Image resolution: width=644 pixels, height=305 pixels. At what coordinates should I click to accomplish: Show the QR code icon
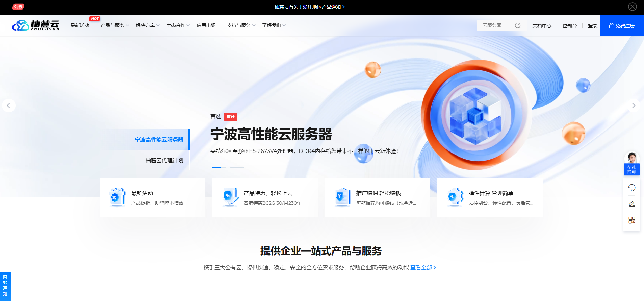click(632, 220)
